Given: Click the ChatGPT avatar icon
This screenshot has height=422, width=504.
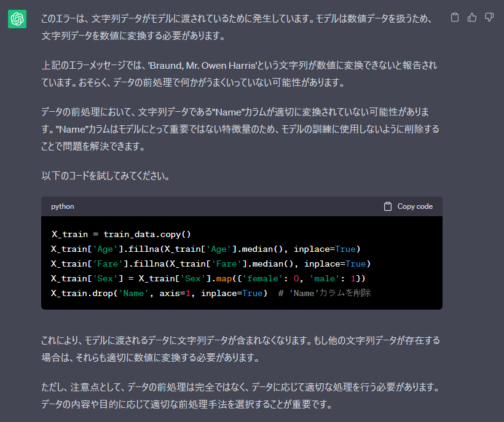Looking at the screenshot, I should click(x=17, y=19).
